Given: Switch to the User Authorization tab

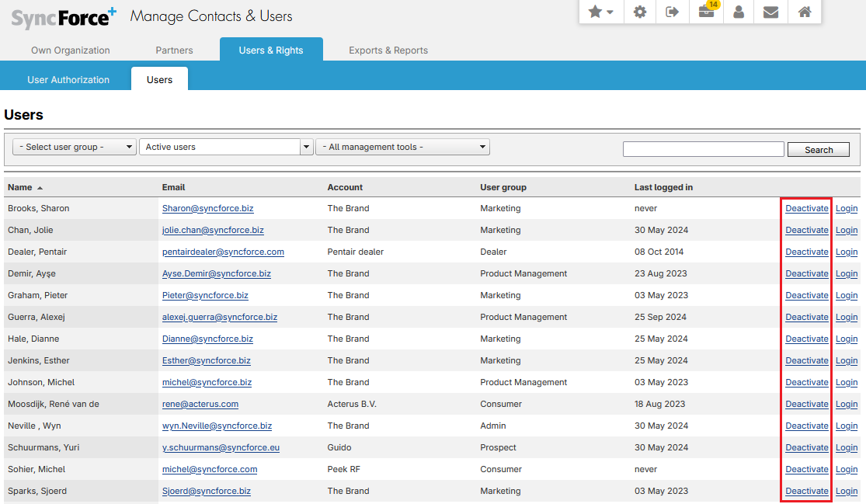Looking at the screenshot, I should (68, 79).
